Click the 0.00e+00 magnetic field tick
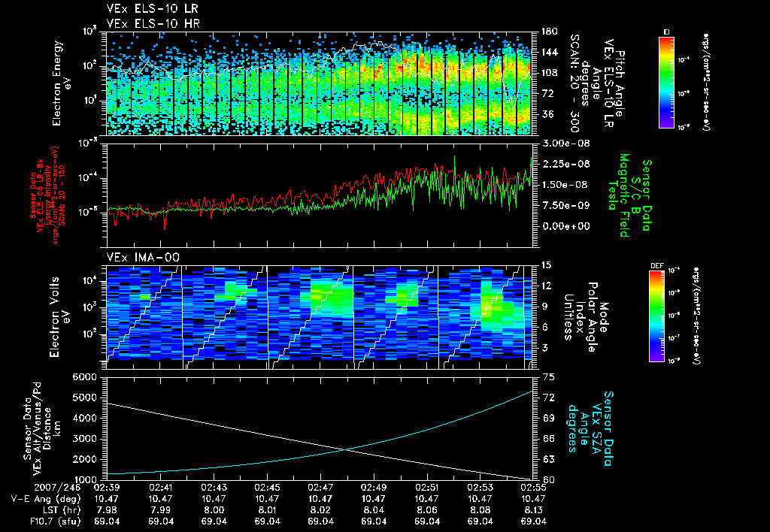Screen dimensions: 770x532 565,226
